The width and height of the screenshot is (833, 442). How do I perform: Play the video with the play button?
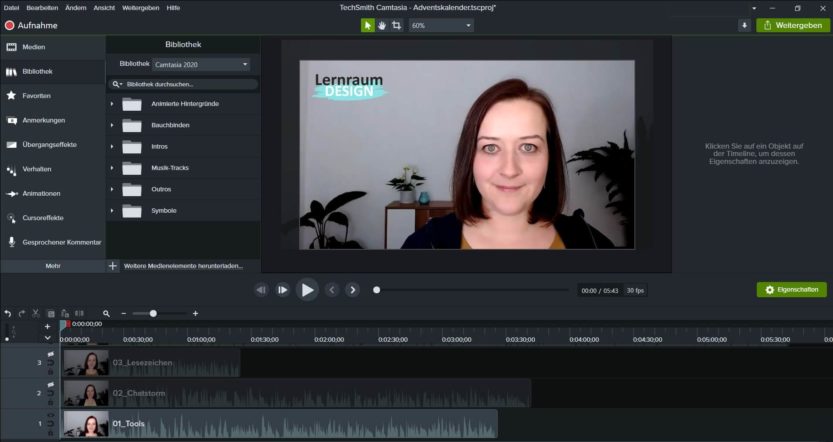(x=307, y=290)
